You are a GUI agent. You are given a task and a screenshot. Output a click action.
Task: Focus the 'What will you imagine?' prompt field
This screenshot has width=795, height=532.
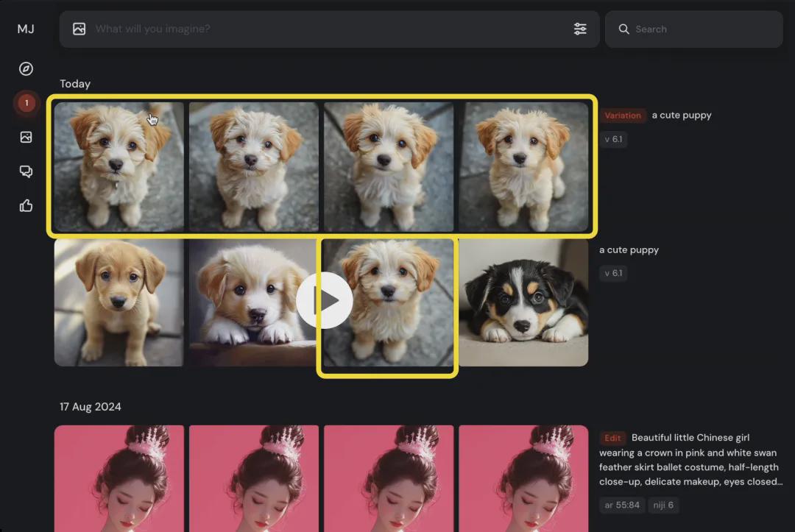click(329, 29)
